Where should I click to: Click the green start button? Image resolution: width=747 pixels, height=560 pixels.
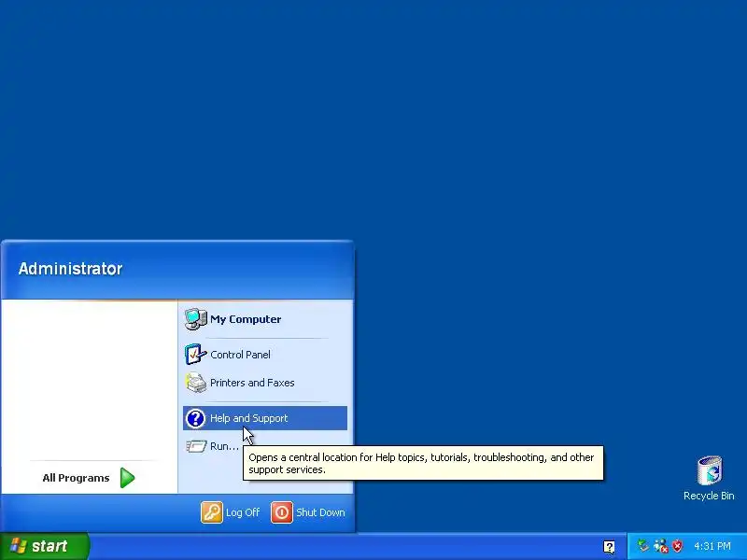[x=44, y=546]
